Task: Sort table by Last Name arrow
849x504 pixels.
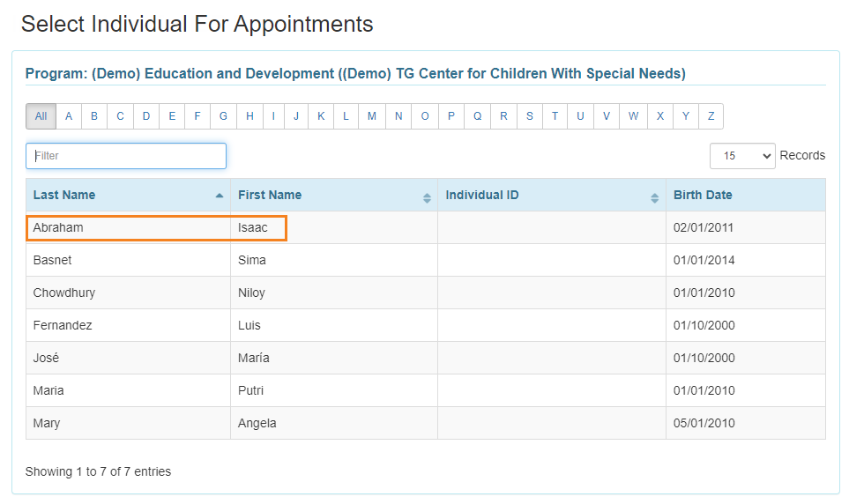Action: point(219,196)
